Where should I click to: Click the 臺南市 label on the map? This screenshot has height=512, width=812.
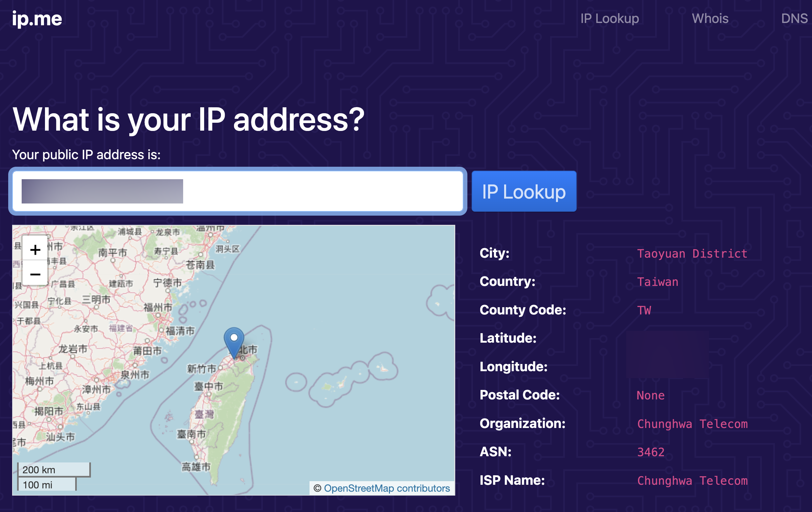[x=191, y=434]
